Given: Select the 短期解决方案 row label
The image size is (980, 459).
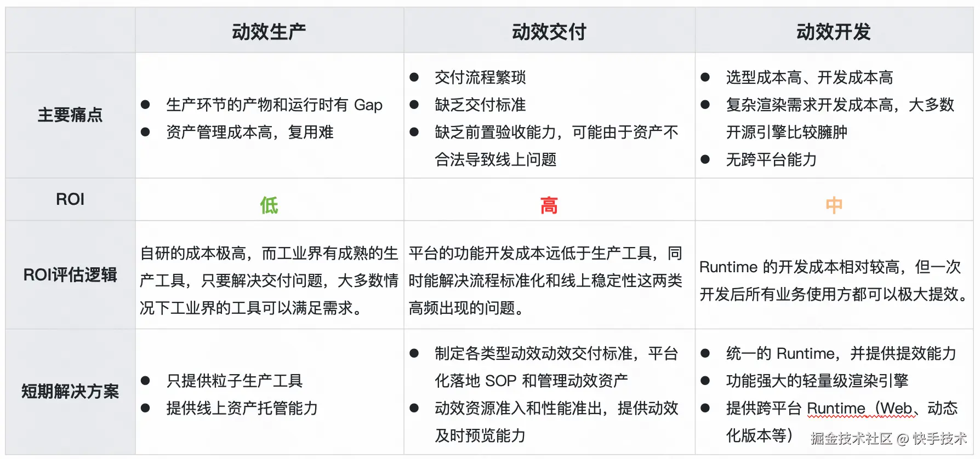Looking at the screenshot, I should 70,391.
